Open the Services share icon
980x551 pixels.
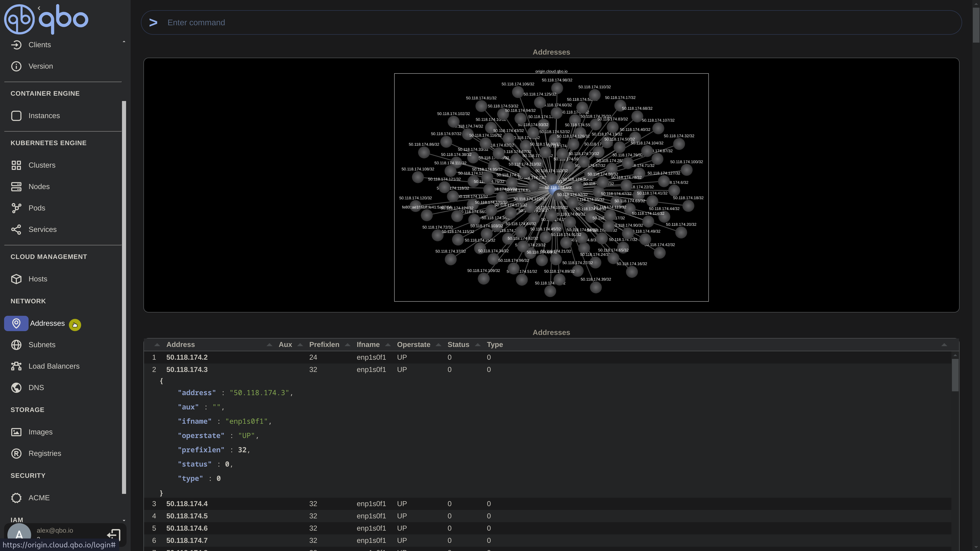16,229
